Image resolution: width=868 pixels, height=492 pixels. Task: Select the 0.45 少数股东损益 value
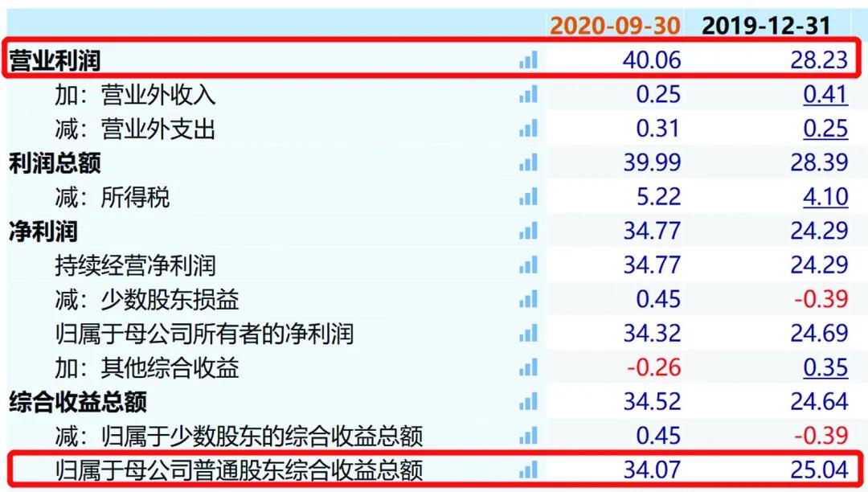(657, 299)
